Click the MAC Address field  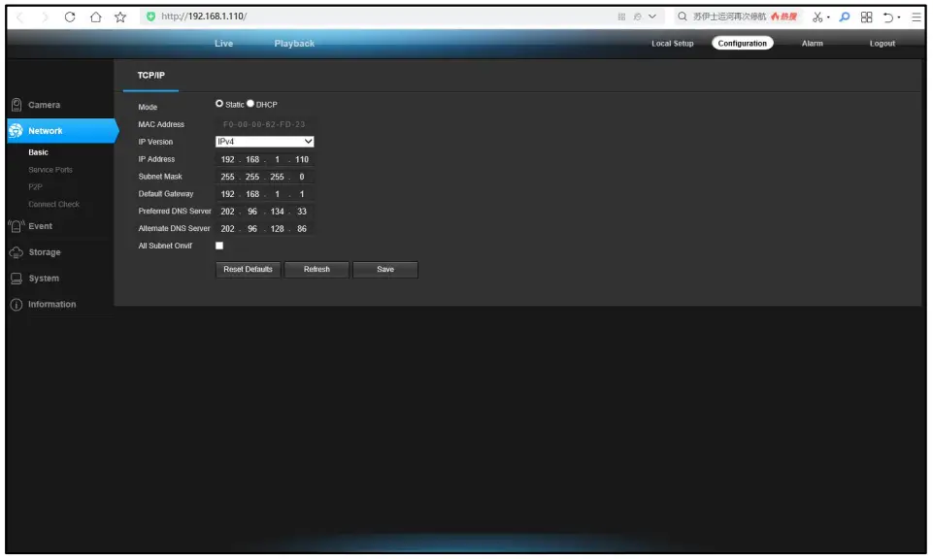tap(264, 124)
